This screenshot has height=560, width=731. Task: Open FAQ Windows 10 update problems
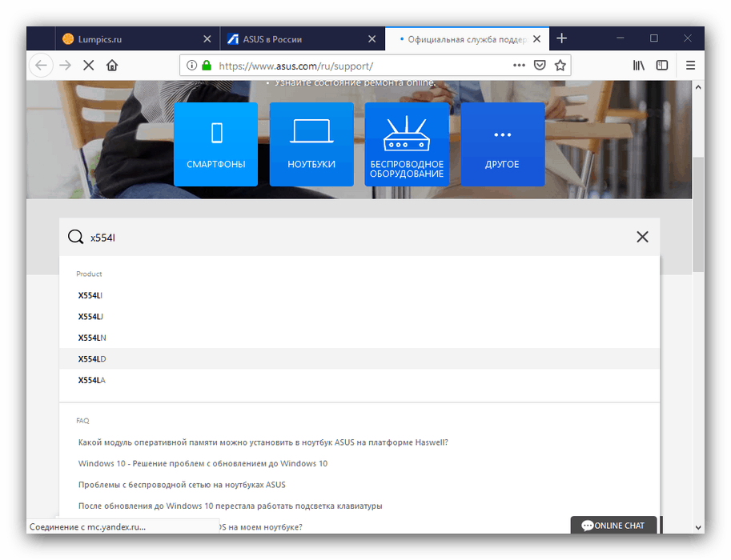[x=203, y=463]
